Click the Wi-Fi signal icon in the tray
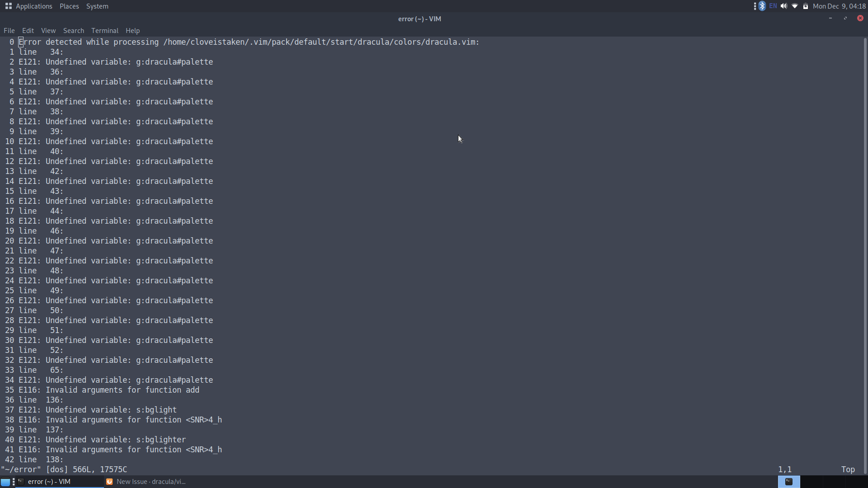Screen dimensions: 868x488 pyautogui.click(x=794, y=6)
